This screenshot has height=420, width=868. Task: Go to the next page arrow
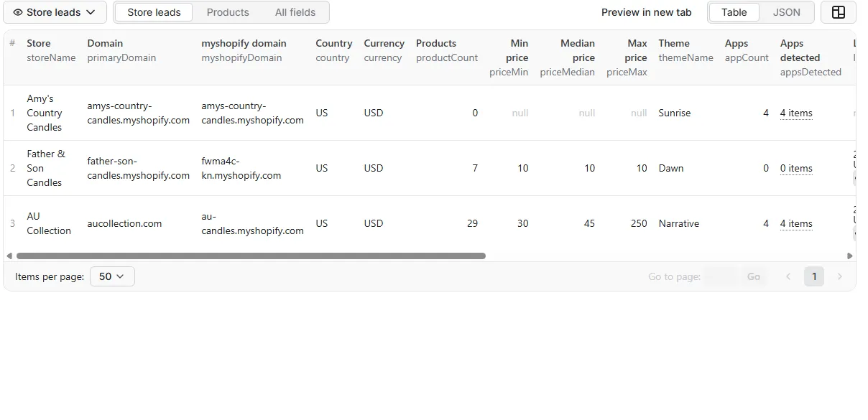tap(839, 276)
